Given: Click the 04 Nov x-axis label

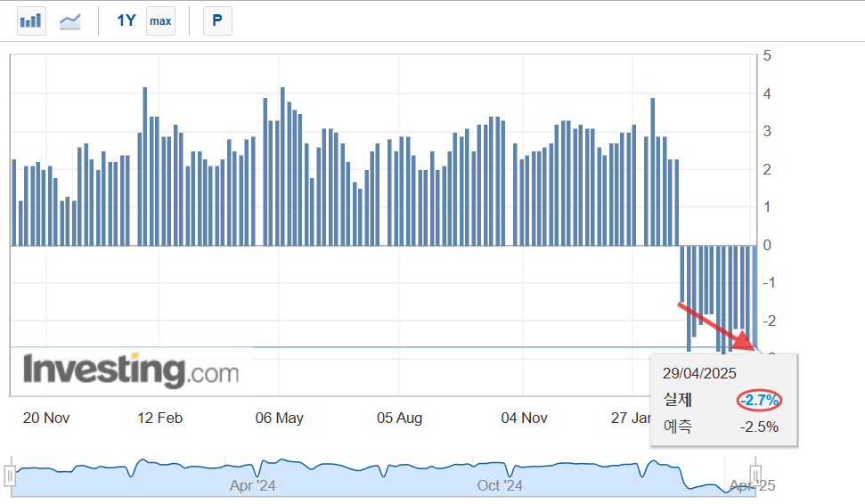Looking at the screenshot, I should (524, 418).
